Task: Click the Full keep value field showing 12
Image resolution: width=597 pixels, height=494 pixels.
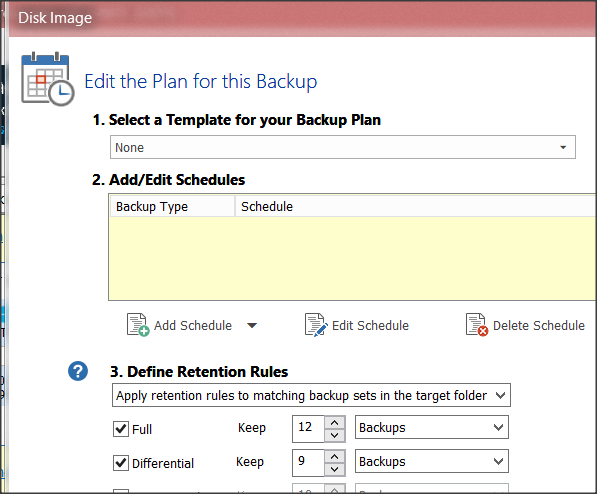Action: [x=308, y=428]
